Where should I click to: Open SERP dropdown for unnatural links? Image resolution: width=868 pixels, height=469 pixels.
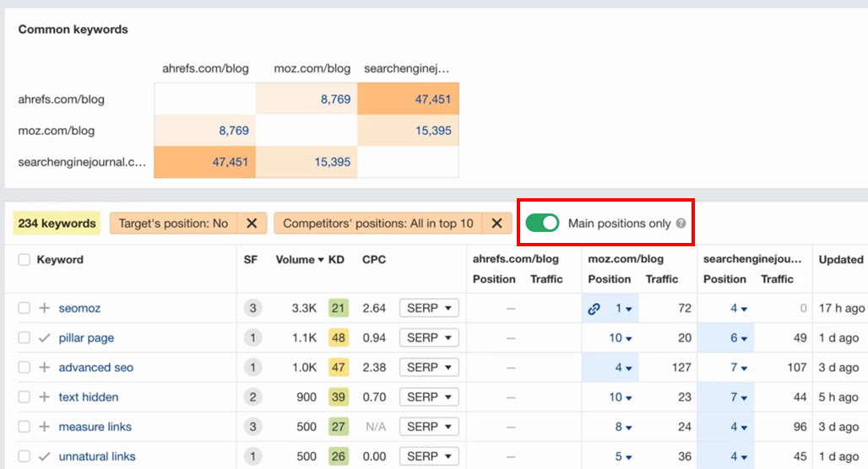[429, 456]
